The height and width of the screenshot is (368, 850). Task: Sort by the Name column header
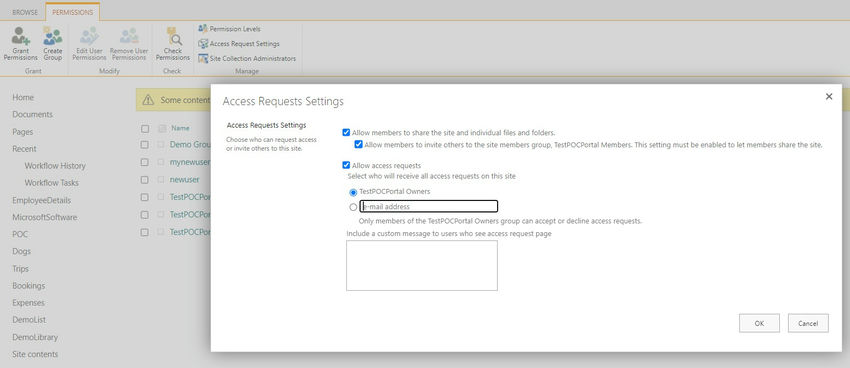pyautogui.click(x=181, y=128)
